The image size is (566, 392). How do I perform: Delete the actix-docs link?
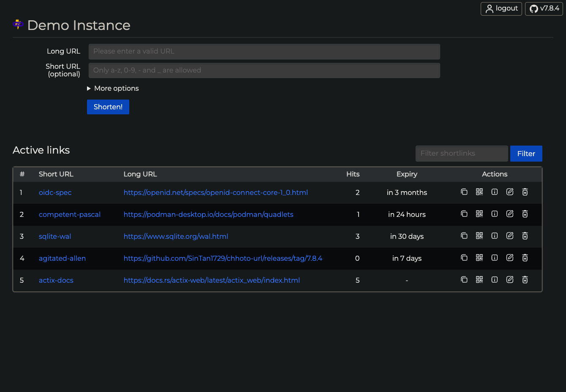click(525, 280)
